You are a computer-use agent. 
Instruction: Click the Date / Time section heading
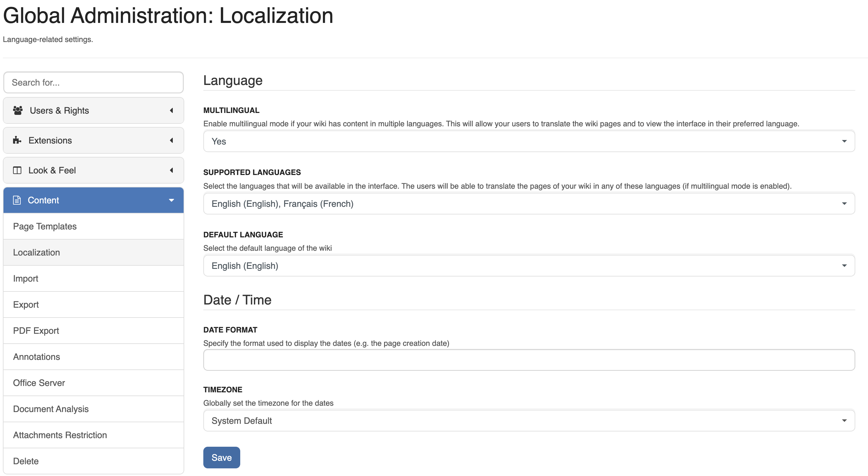237,300
